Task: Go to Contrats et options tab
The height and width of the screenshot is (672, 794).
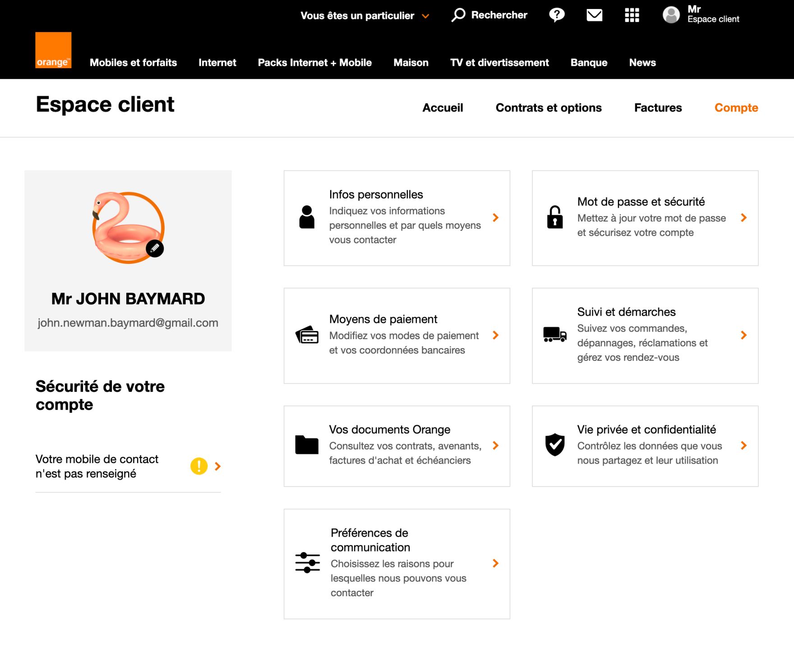Action: pyautogui.click(x=548, y=108)
